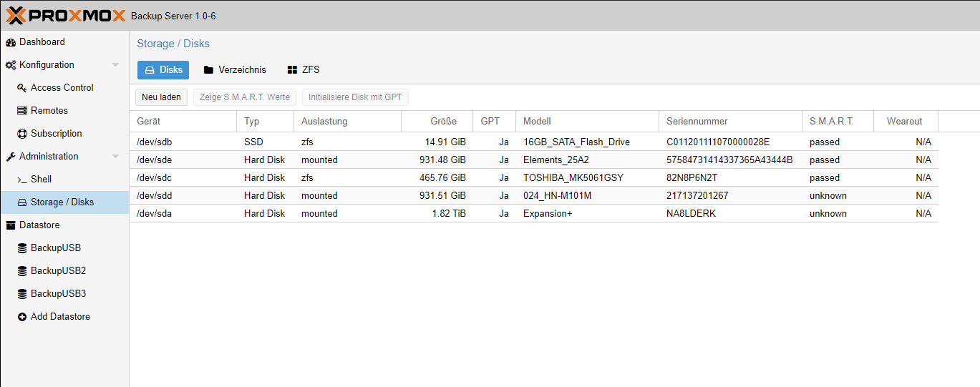The image size is (980, 387).
Task: Collapse the Konfiguration section arrow
Action: pos(115,65)
